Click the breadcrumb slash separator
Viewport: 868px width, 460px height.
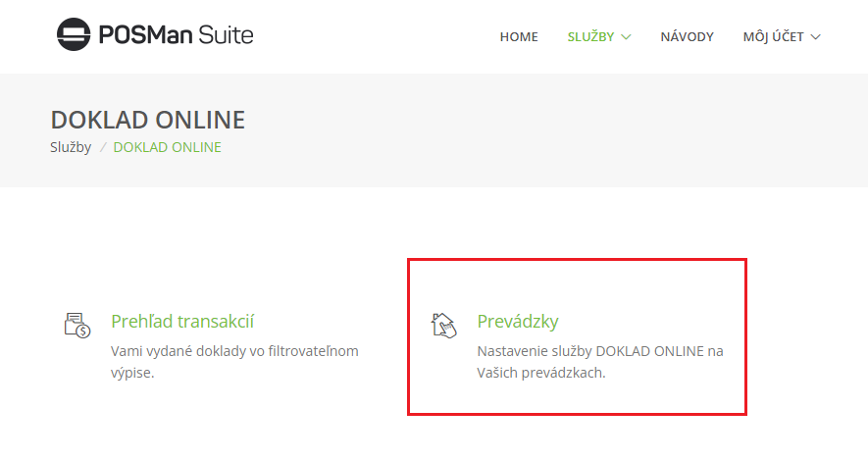102,147
